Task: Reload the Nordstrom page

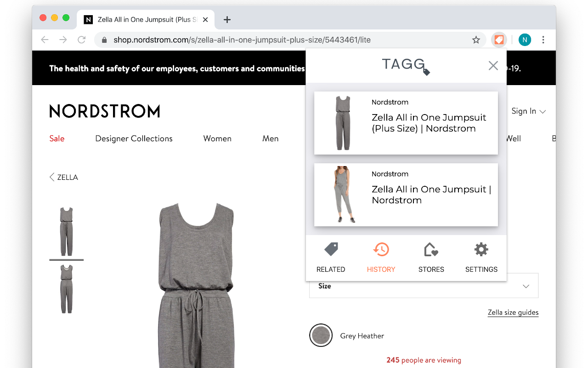Action: [x=82, y=40]
